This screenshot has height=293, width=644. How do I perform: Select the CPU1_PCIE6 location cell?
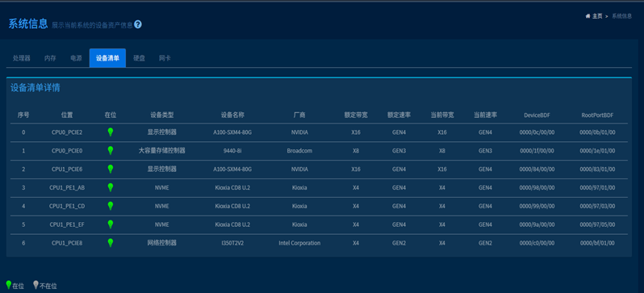pyautogui.click(x=67, y=170)
